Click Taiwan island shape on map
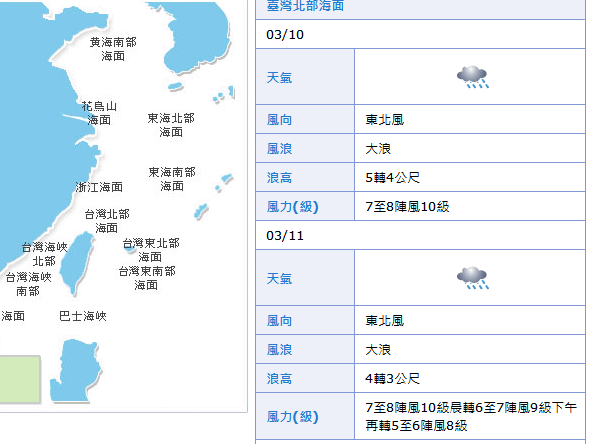 pyautogui.click(x=77, y=262)
